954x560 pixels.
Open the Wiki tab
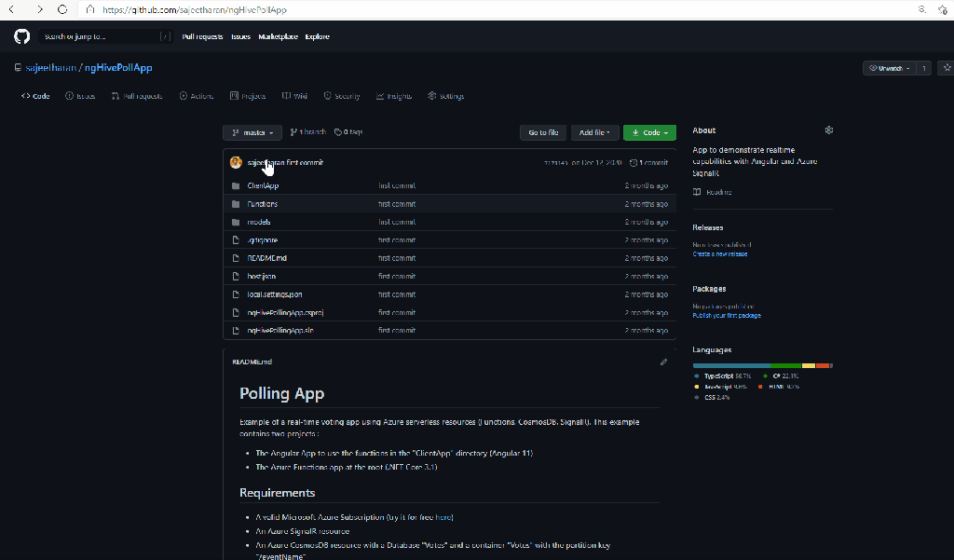click(x=294, y=96)
